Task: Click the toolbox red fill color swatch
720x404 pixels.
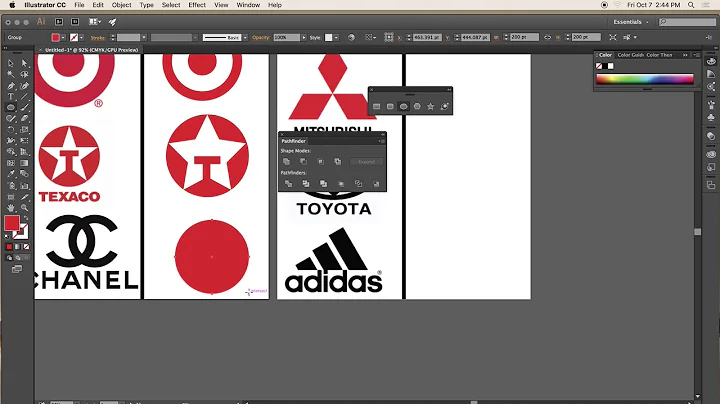Action: [11, 223]
